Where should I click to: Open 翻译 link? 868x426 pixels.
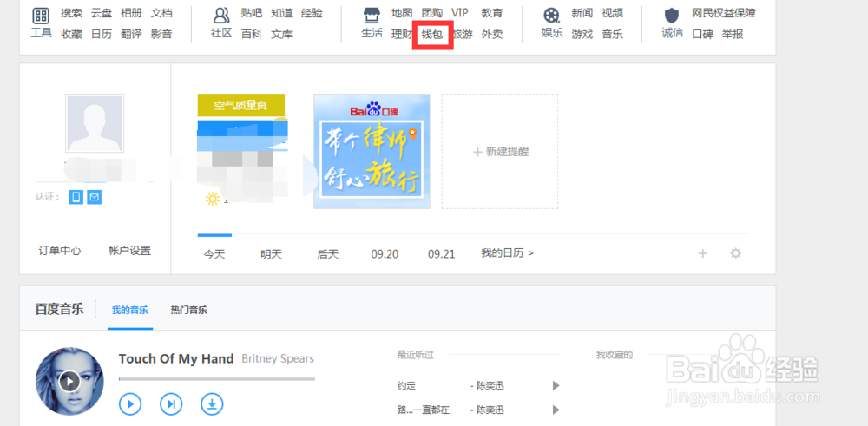click(131, 35)
